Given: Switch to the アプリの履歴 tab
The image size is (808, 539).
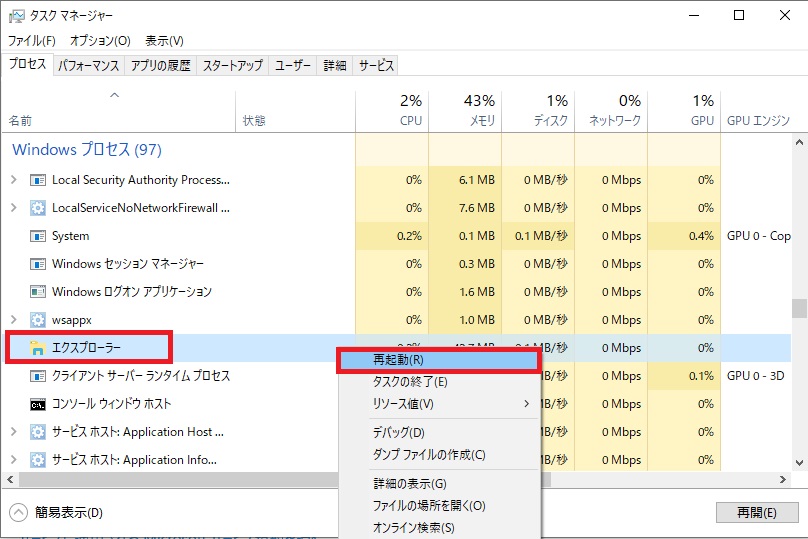Looking at the screenshot, I should (x=160, y=65).
